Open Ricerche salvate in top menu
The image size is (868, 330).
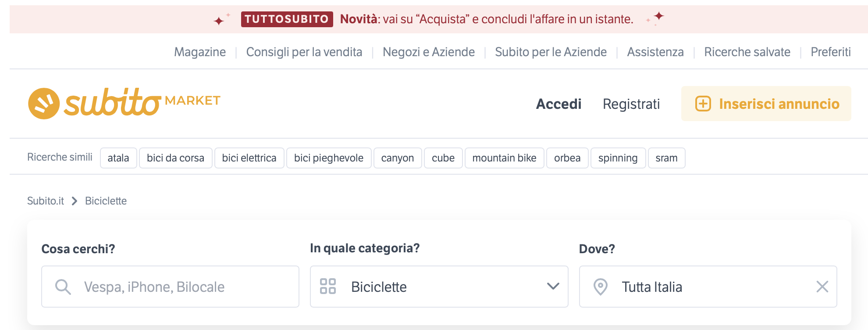747,52
